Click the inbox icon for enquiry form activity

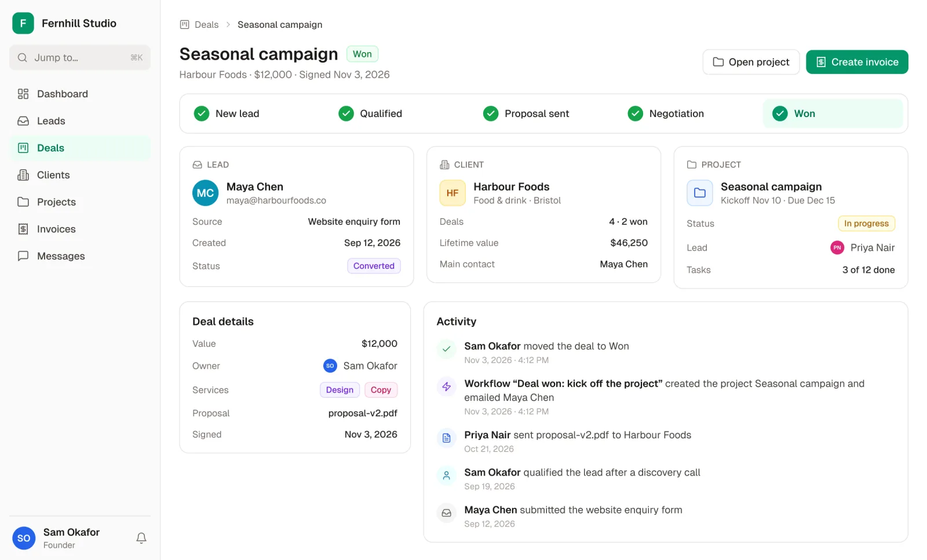(446, 513)
